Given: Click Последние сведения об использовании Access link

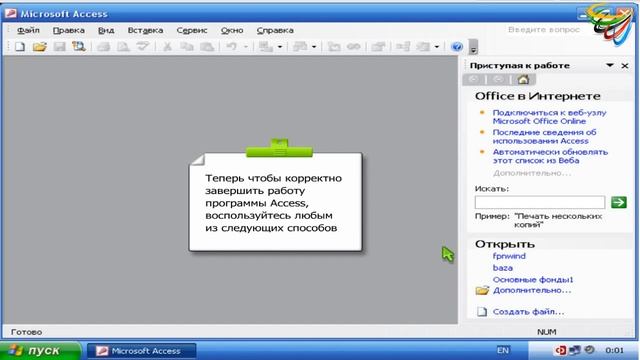Looking at the screenshot, I should point(544,136).
